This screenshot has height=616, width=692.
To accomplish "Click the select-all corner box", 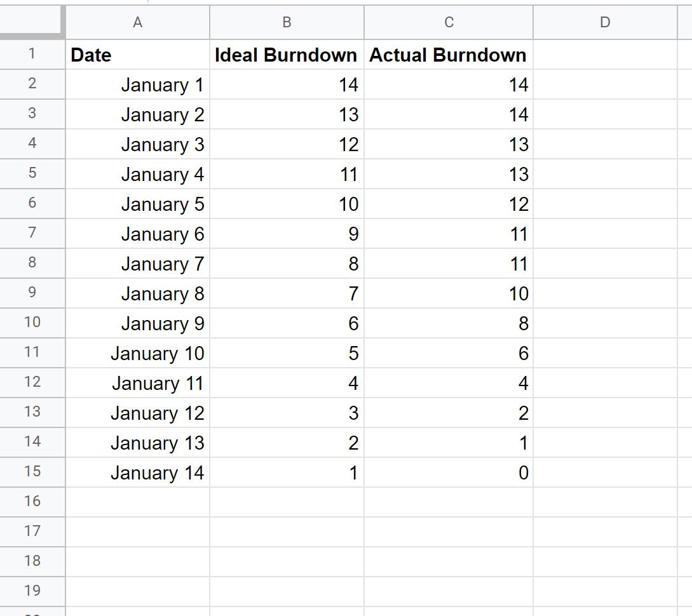I will pyautogui.click(x=32, y=22).
